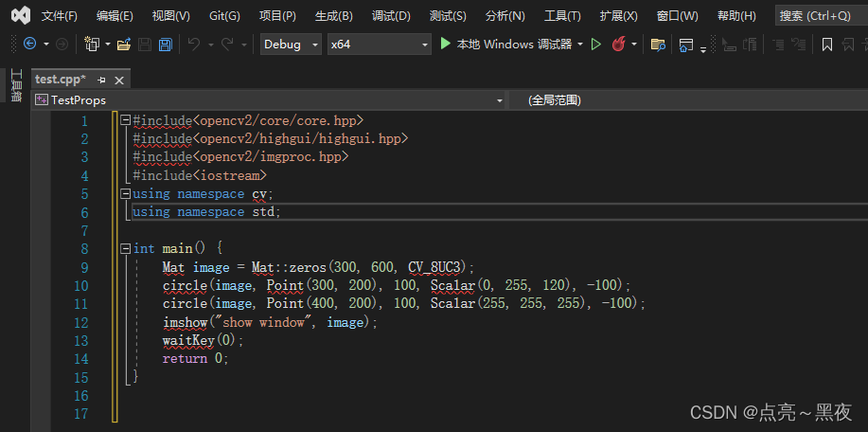Open the TestProps project scope dropdown
This screenshot has height=432, width=868.
269,100
